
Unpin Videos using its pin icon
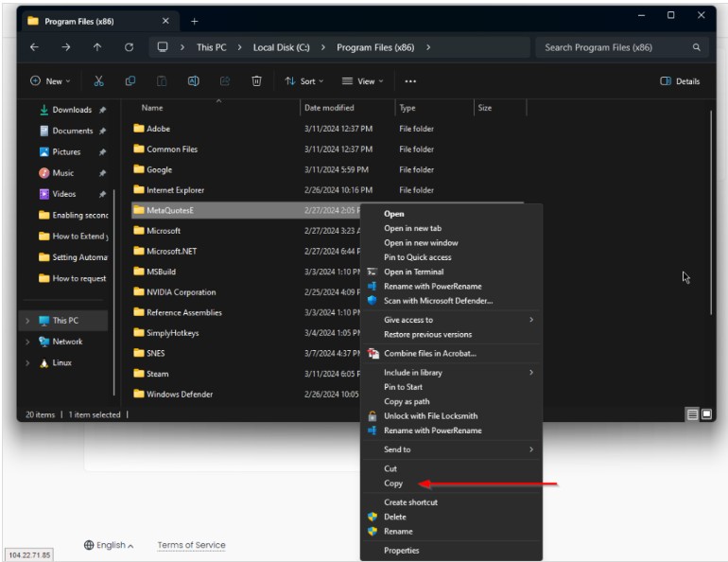(103, 194)
